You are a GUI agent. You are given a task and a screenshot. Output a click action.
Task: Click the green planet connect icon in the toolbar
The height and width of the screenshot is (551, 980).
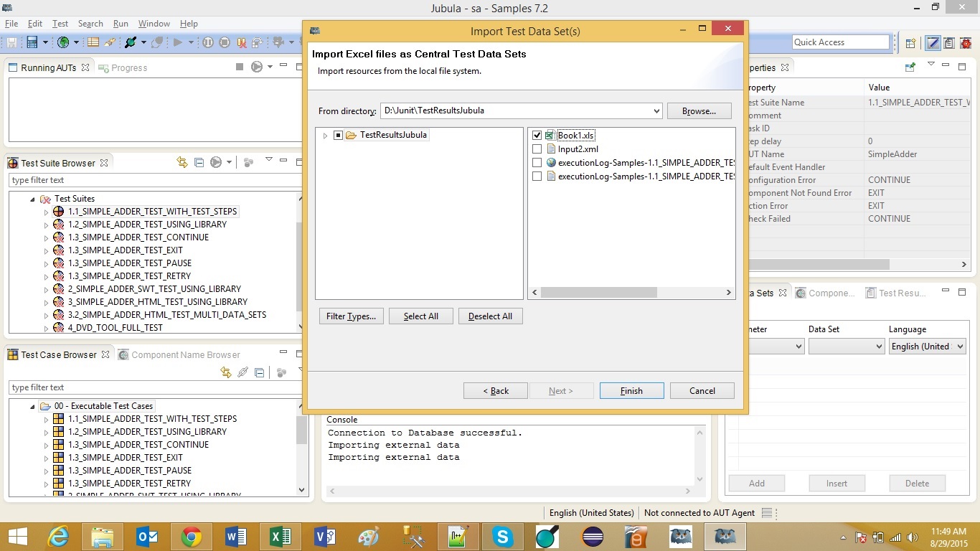coord(131,42)
